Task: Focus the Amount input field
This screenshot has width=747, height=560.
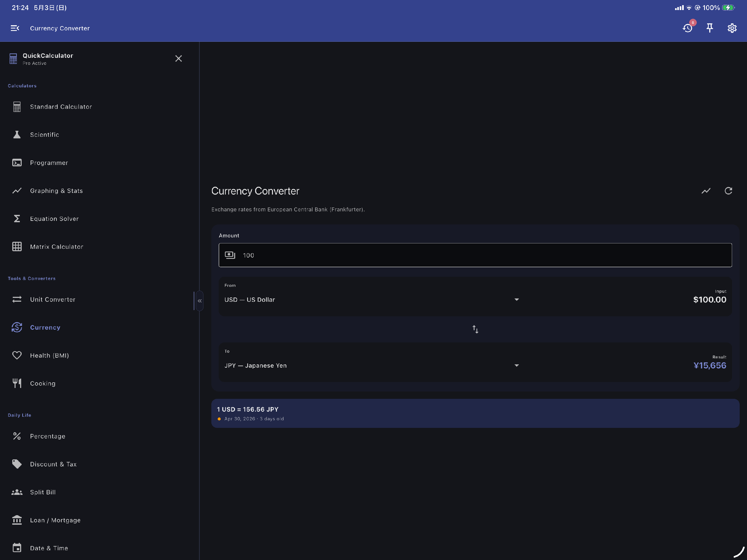Action: pyautogui.click(x=475, y=255)
